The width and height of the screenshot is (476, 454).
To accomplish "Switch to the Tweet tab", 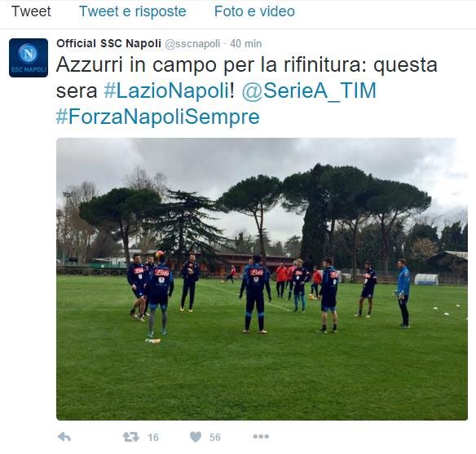I will [31, 11].
